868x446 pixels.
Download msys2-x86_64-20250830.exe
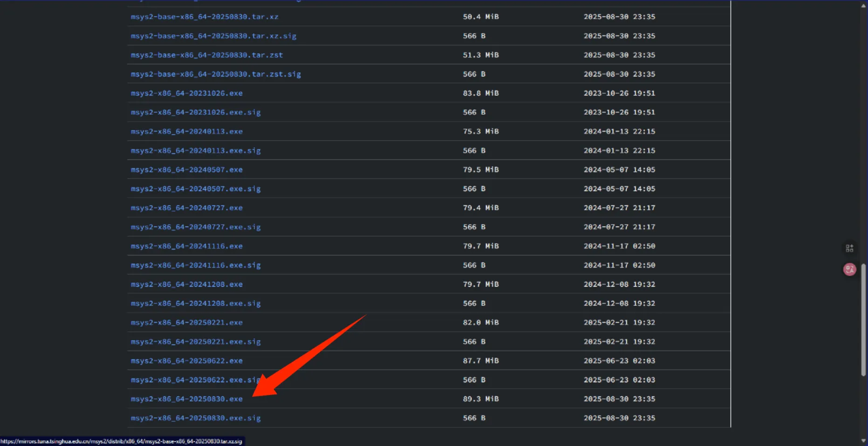[186, 399]
